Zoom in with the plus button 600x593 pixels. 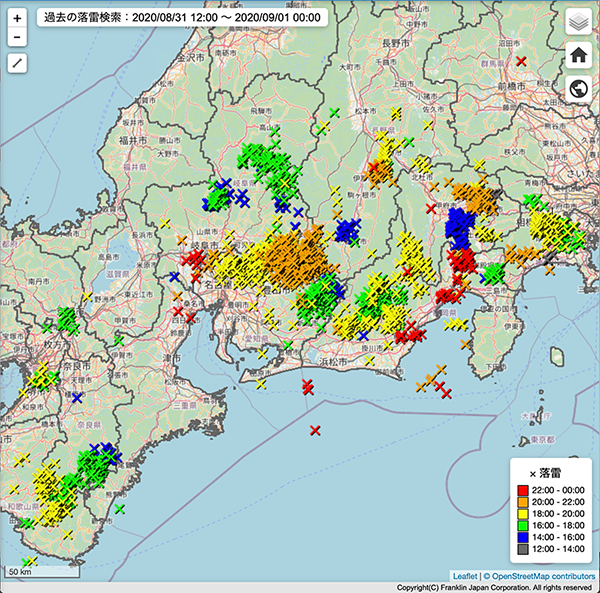pos(17,19)
